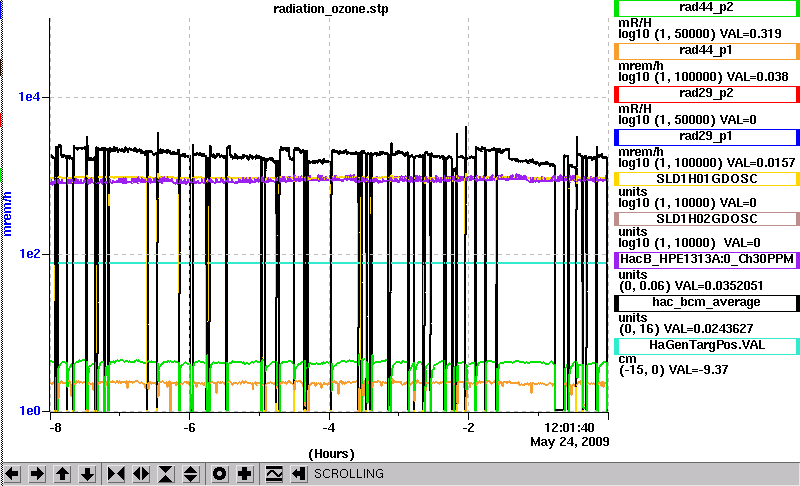This screenshot has width=800, height=486.
Task: Pan the graph left with the left arrow button
Action: [x=12, y=474]
